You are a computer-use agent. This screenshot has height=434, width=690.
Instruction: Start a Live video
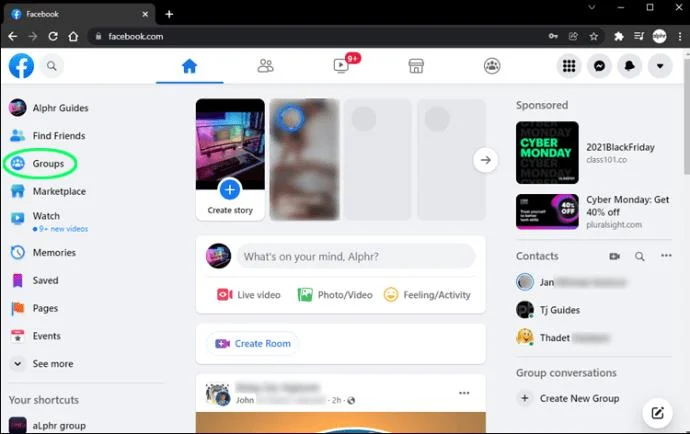(x=249, y=295)
